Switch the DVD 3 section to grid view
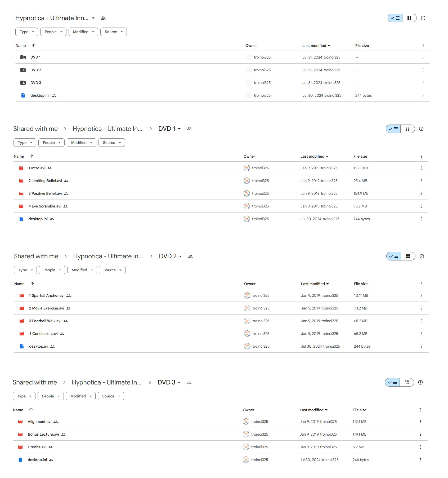448x478 pixels. click(407, 382)
